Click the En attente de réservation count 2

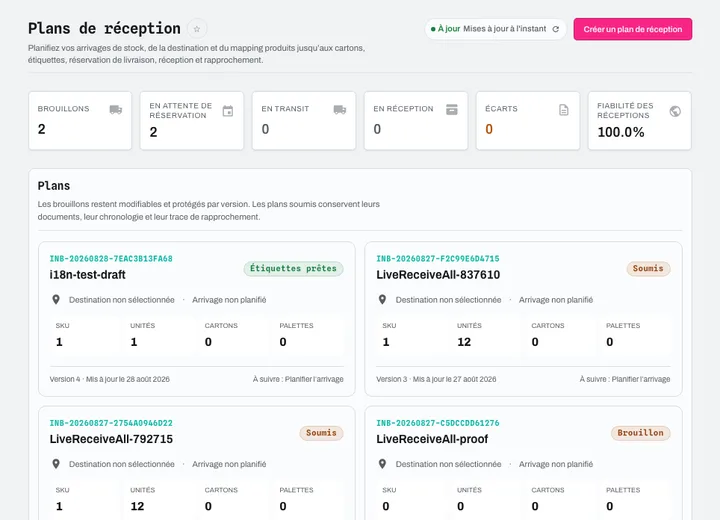point(153,132)
